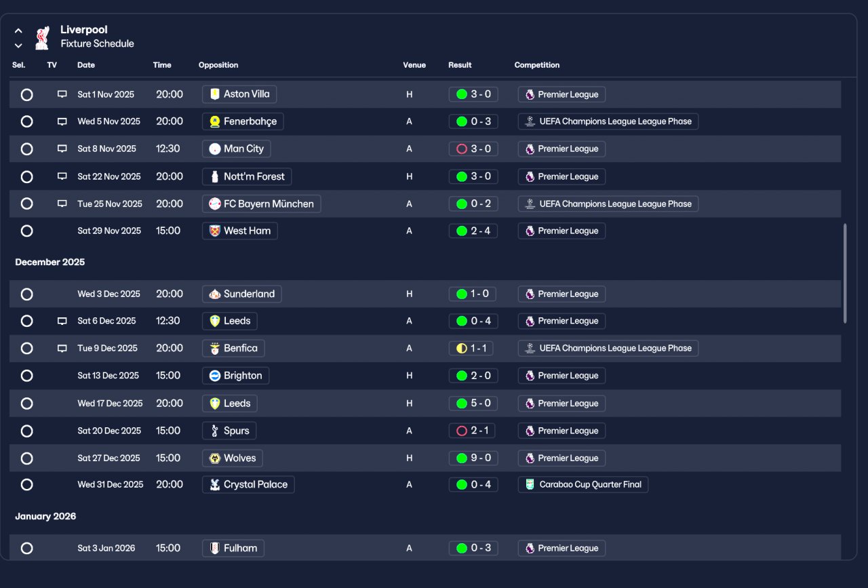This screenshot has height=588, width=868.
Task: Open the FC Bayern München opposition link
Action: point(262,204)
